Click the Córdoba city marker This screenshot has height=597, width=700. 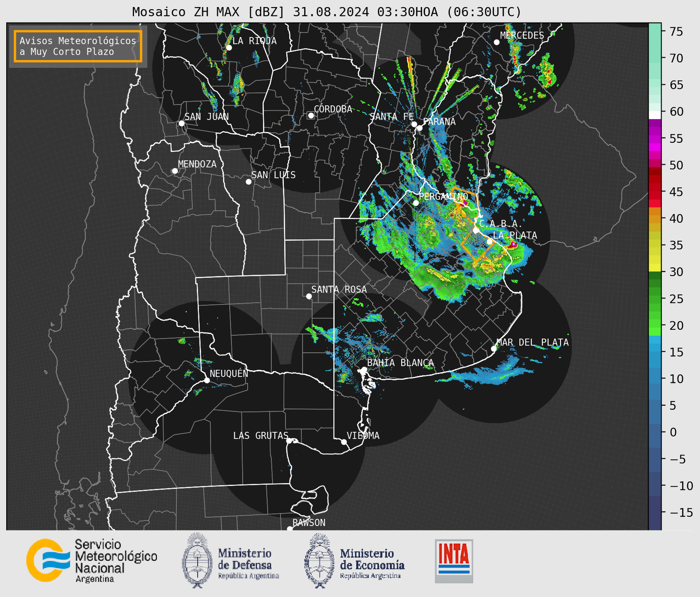(311, 115)
